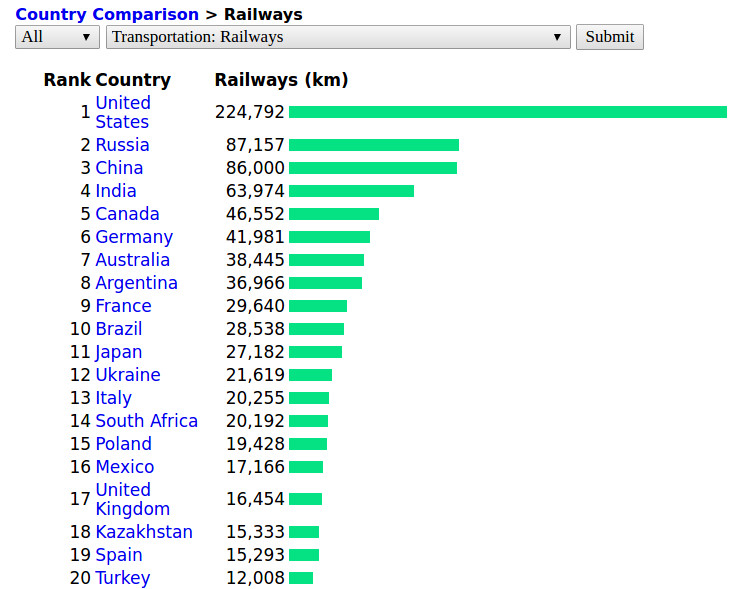Expand the 'Transportation: Railways' category dropdown
The width and height of the screenshot is (735, 589).
[338, 37]
